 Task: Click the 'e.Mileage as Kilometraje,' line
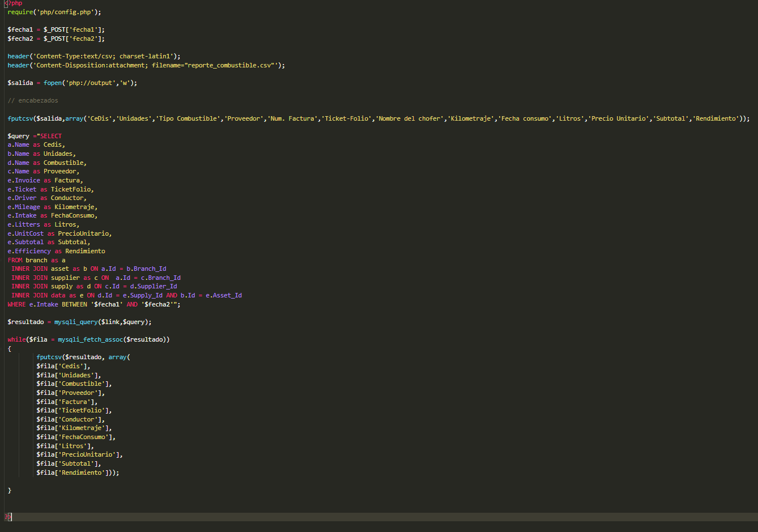click(x=52, y=207)
